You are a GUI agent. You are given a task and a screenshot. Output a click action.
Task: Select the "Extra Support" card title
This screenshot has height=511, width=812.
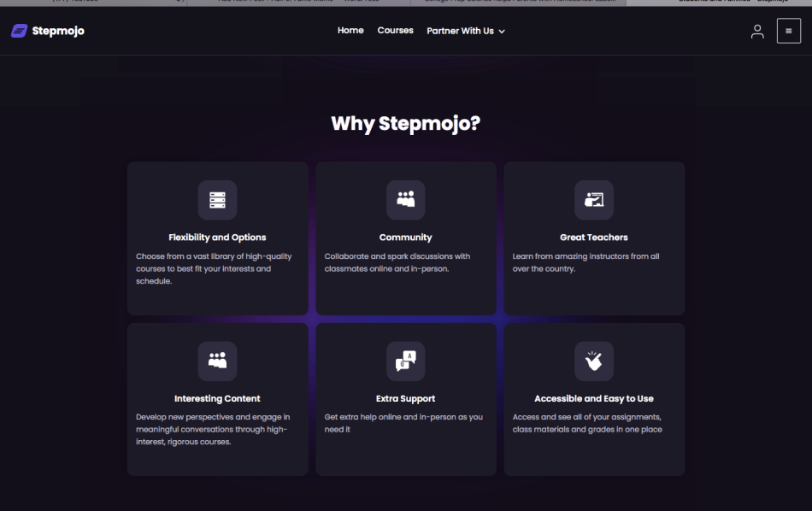pos(405,398)
